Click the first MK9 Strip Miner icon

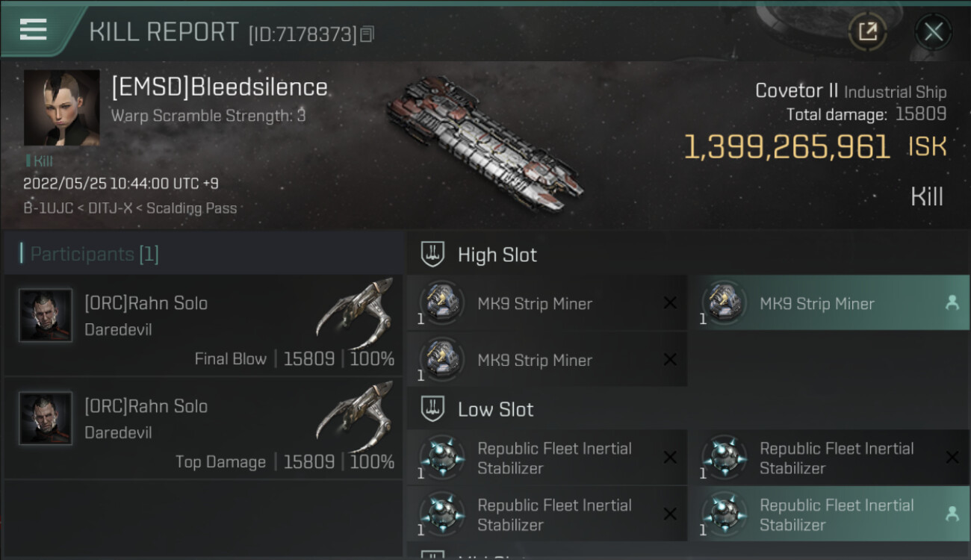click(441, 302)
